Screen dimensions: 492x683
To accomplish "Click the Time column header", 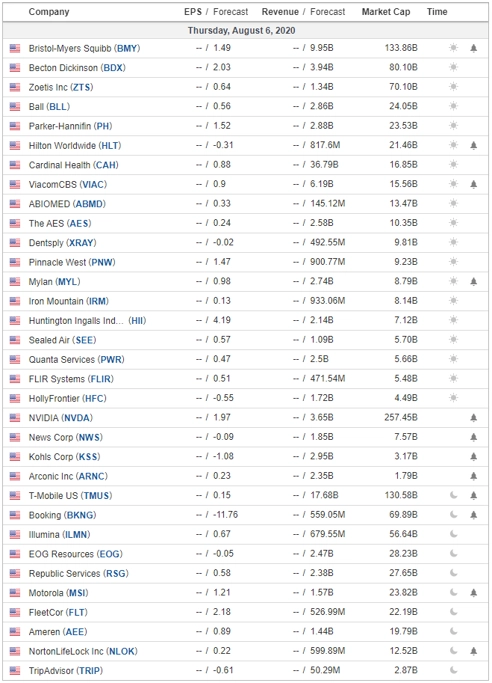I will tap(437, 12).
